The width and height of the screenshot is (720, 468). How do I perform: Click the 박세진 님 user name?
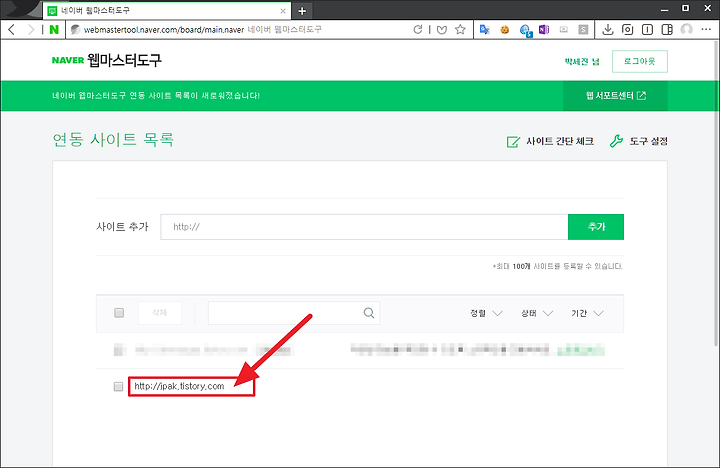[582, 62]
